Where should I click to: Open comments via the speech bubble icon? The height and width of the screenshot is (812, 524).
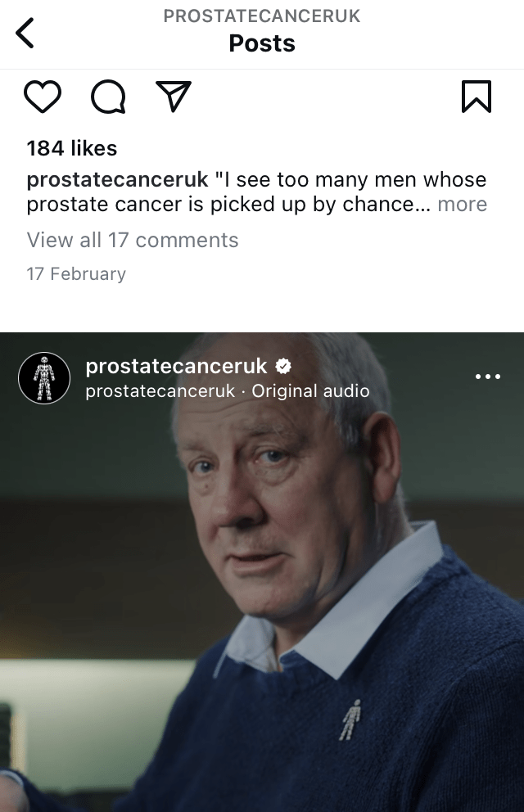click(x=108, y=97)
